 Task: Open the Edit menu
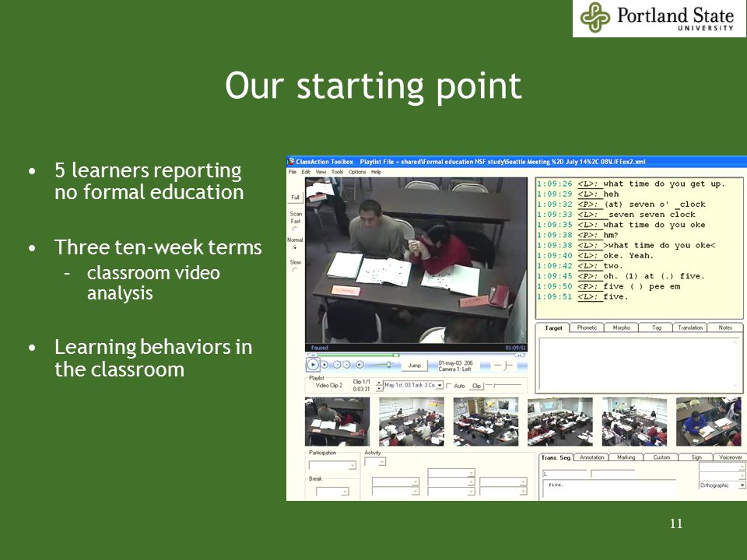306,172
